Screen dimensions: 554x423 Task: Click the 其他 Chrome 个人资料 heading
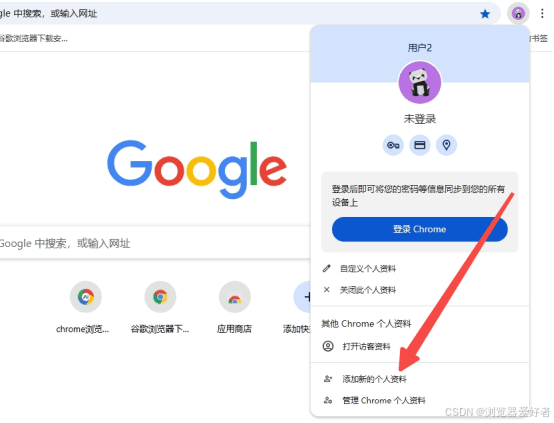tap(366, 324)
